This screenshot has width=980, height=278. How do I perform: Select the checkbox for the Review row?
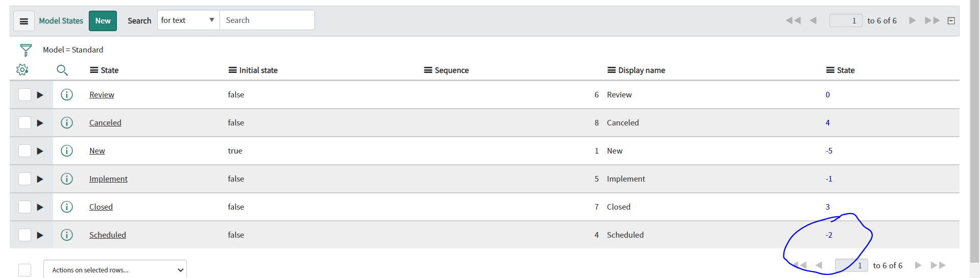coord(24,94)
